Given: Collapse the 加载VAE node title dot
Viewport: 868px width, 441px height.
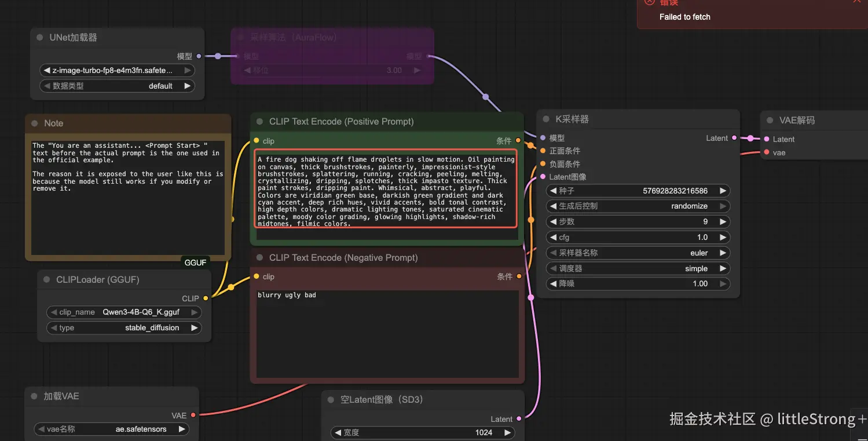Looking at the screenshot, I should coord(34,396).
